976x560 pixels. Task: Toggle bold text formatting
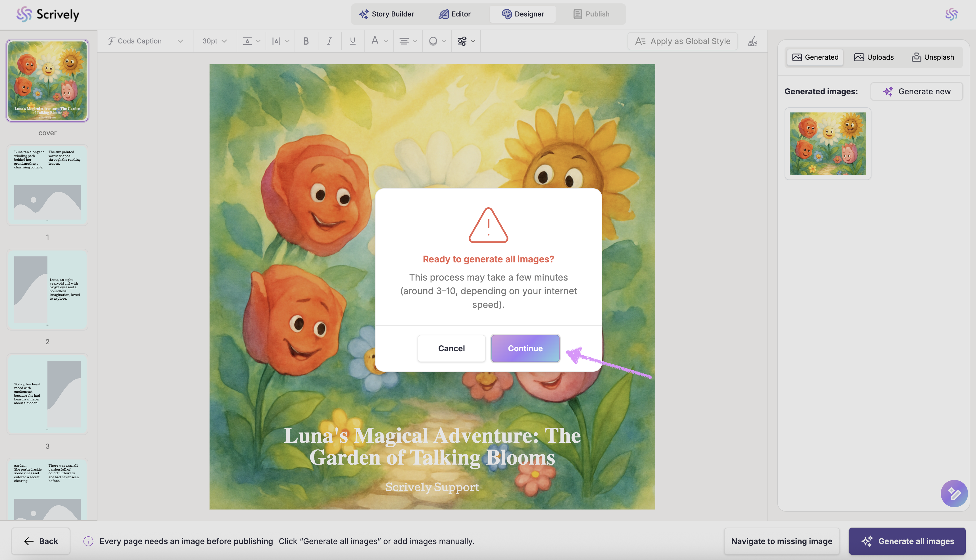click(x=306, y=41)
